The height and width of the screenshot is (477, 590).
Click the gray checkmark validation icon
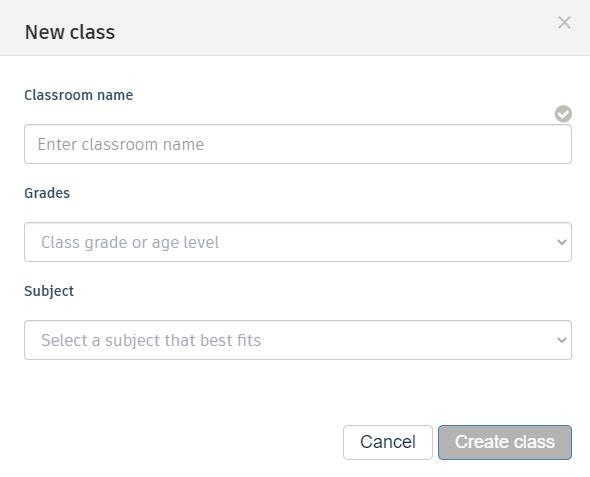click(563, 114)
